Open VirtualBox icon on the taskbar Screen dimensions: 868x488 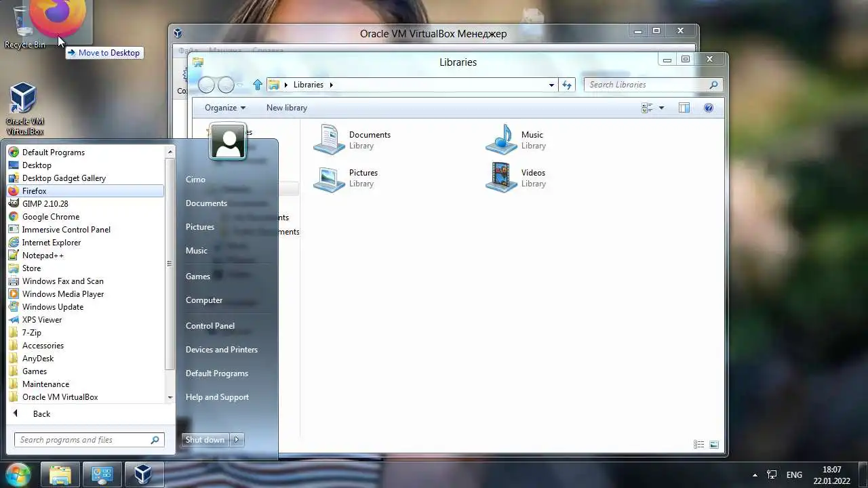click(142, 474)
